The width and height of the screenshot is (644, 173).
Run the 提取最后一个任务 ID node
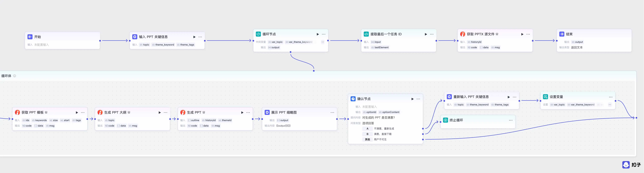426,34
